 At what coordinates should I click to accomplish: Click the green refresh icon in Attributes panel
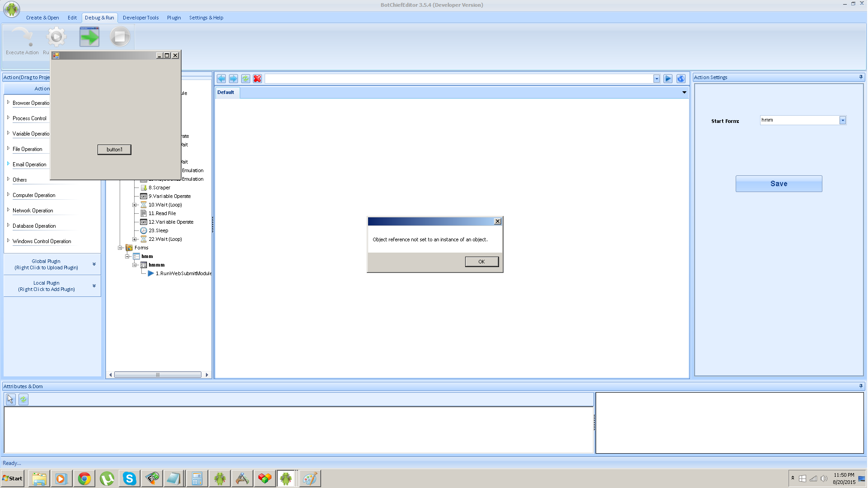[x=23, y=399]
